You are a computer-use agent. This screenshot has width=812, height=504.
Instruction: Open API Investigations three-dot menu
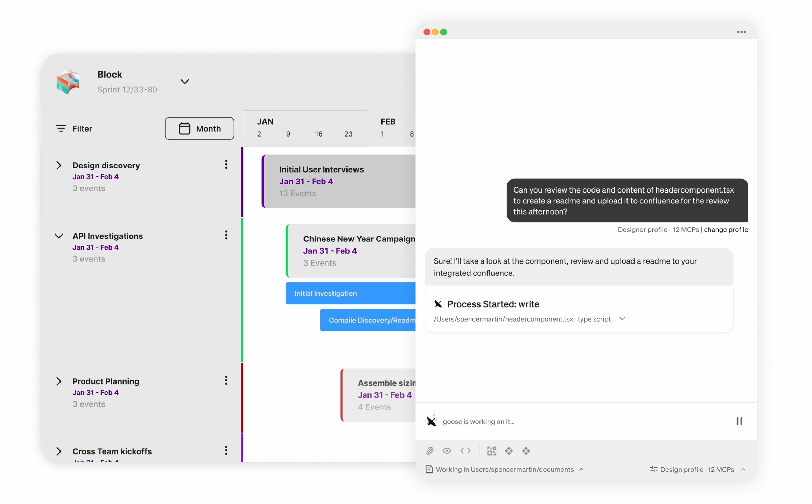pyautogui.click(x=226, y=235)
